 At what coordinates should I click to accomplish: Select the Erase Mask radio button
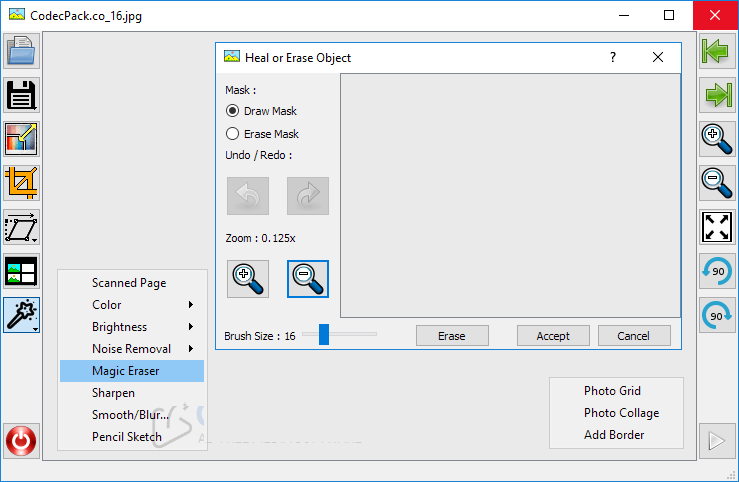[x=233, y=133]
